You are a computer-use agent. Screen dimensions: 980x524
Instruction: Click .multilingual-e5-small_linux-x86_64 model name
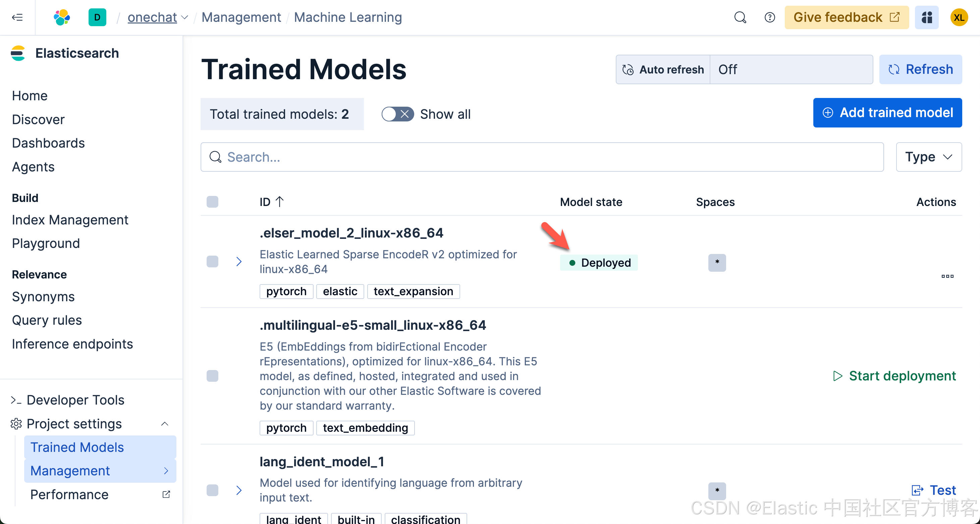[x=373, y=325]
